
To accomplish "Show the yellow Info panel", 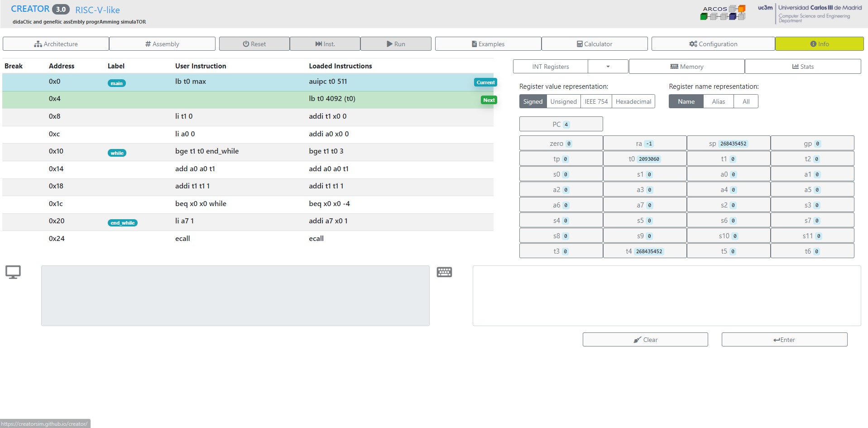I will [819, 44].
